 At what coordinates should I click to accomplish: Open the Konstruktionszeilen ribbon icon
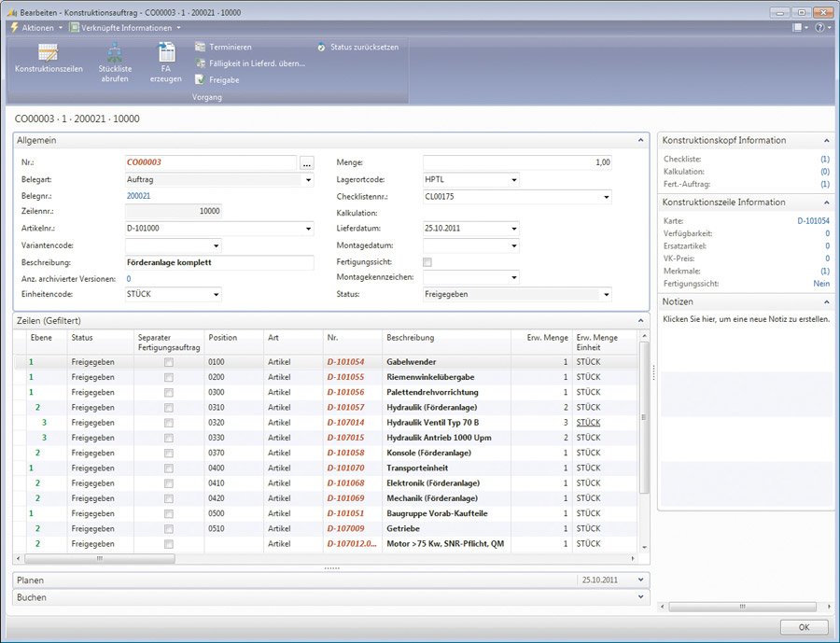49,53
